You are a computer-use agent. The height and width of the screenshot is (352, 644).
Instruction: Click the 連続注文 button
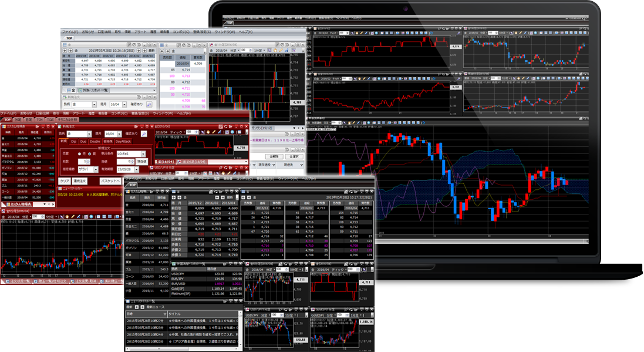point(80,181)
